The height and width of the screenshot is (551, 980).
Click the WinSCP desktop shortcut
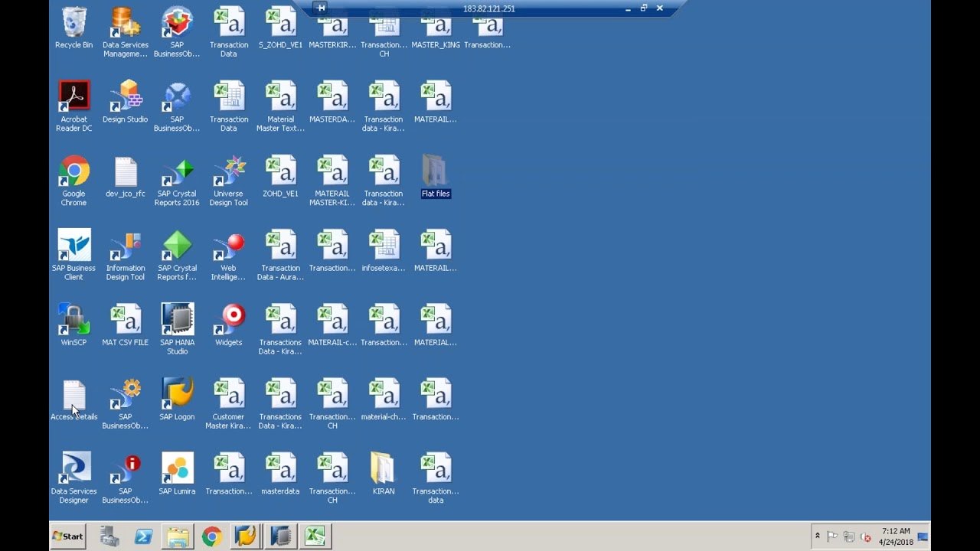click(73, 325)
